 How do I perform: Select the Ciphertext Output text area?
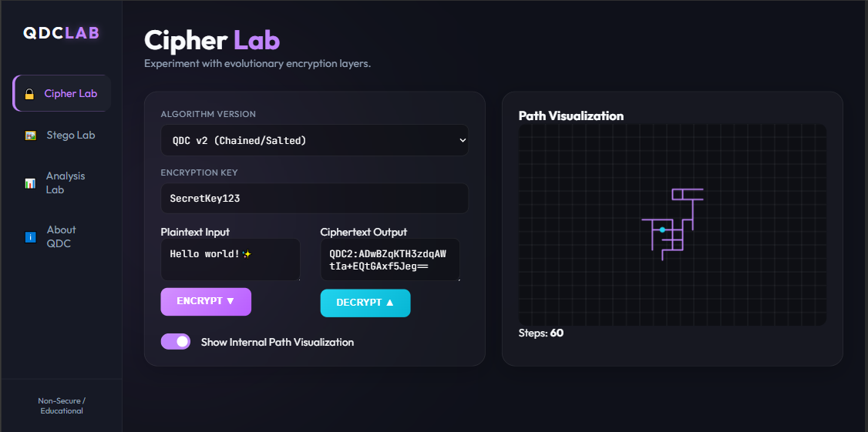coord(389,260)
